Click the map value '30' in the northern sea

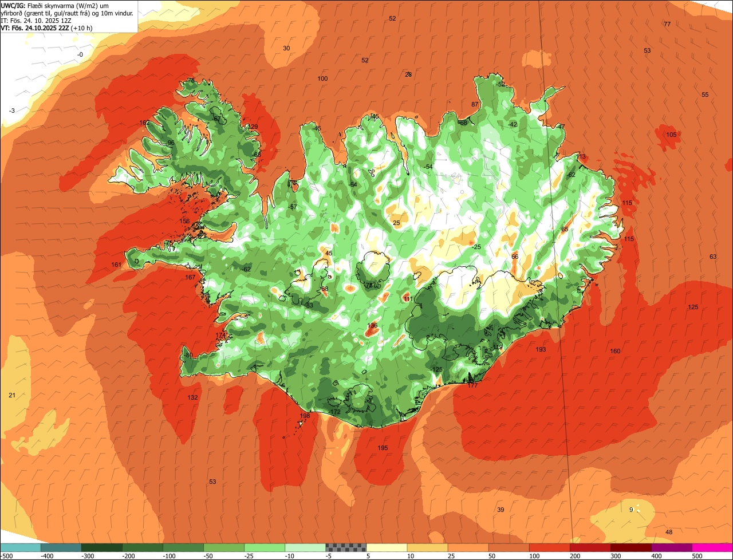pyautogui.click(x=286, y=48)
